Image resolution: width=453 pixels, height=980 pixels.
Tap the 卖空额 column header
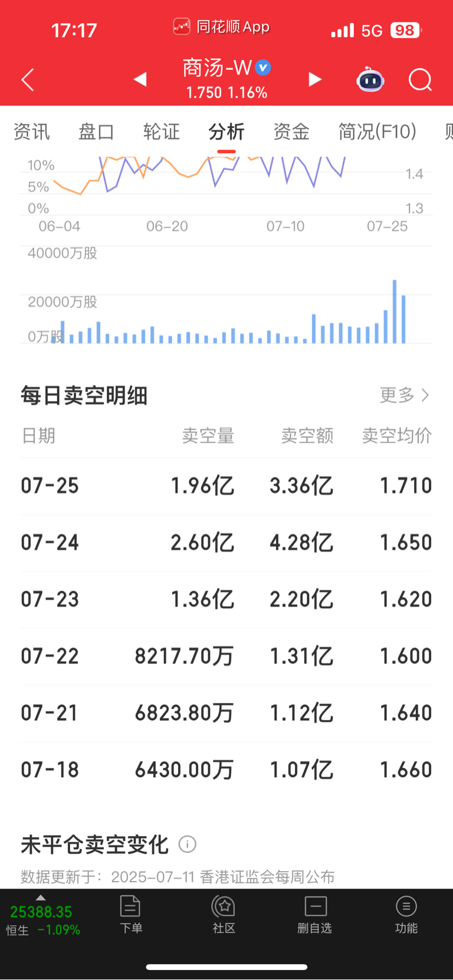[x=307, y=435]
